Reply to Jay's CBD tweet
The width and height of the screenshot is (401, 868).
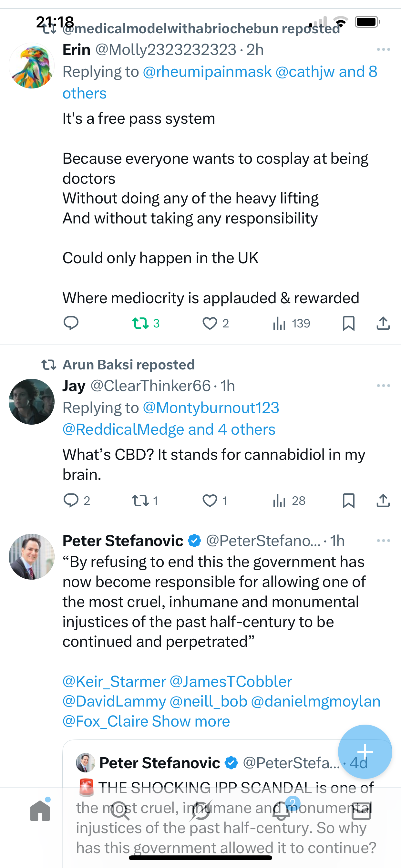[71, 501]
